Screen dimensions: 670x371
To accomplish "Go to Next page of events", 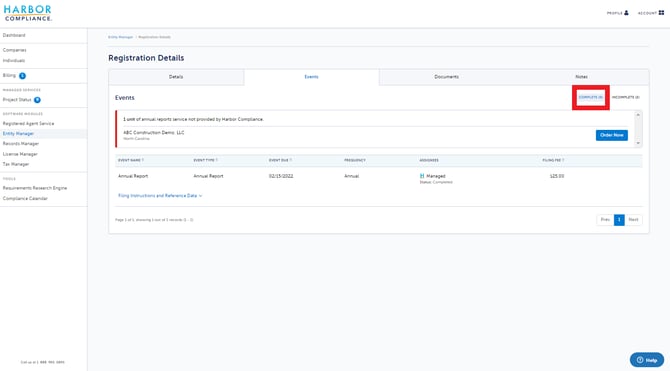I will tap(633, 220).
